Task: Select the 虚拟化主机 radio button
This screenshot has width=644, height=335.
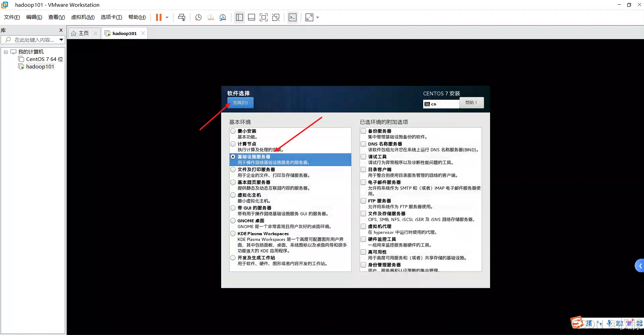Action: coord(233,195)
